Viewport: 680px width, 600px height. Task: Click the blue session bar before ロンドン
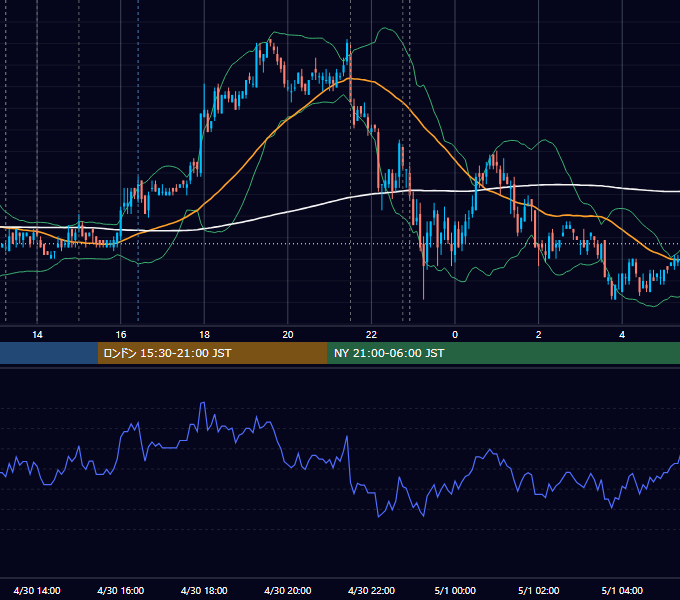point(49,353)
